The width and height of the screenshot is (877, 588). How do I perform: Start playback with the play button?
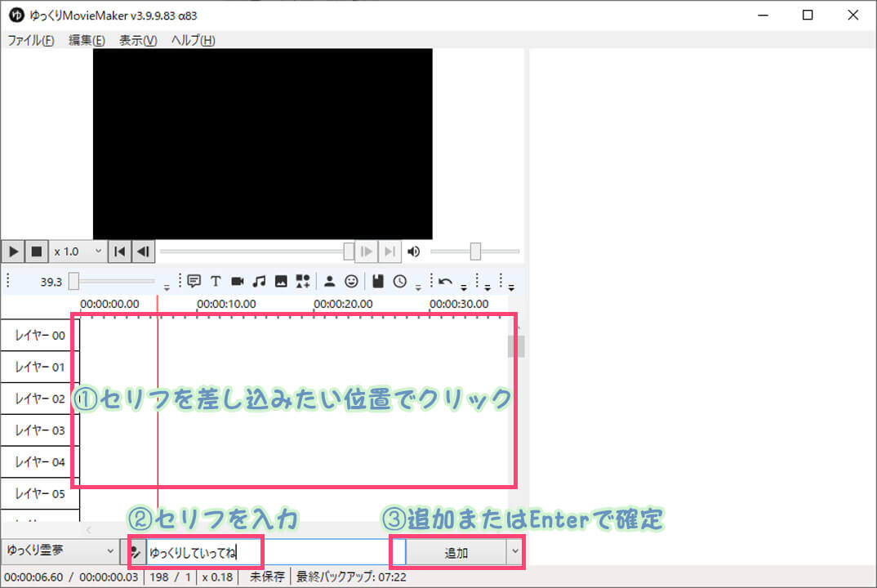[13, 252]
